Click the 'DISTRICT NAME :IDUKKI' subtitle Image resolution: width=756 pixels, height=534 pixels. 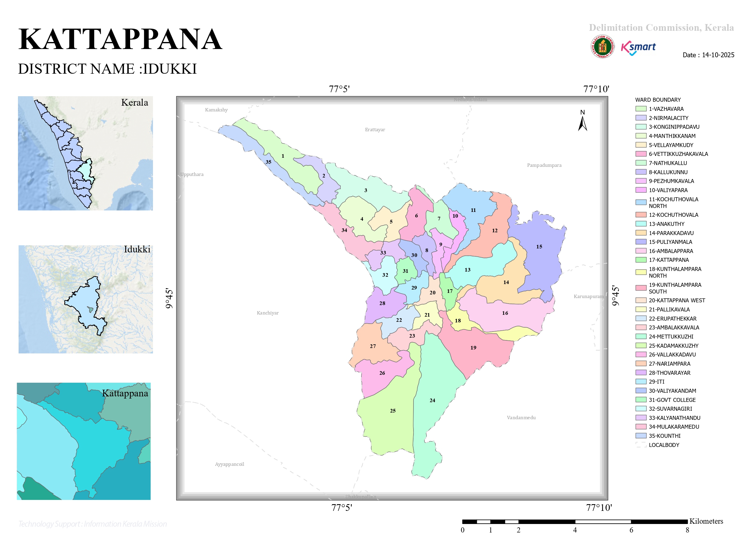pyautogui.click(x=107, y=69)
